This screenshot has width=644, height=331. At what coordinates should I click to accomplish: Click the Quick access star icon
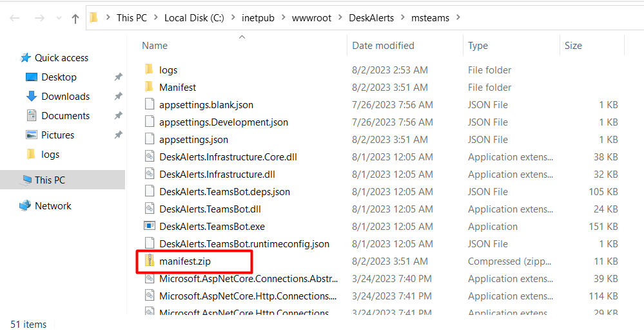(x=26, y=58)
